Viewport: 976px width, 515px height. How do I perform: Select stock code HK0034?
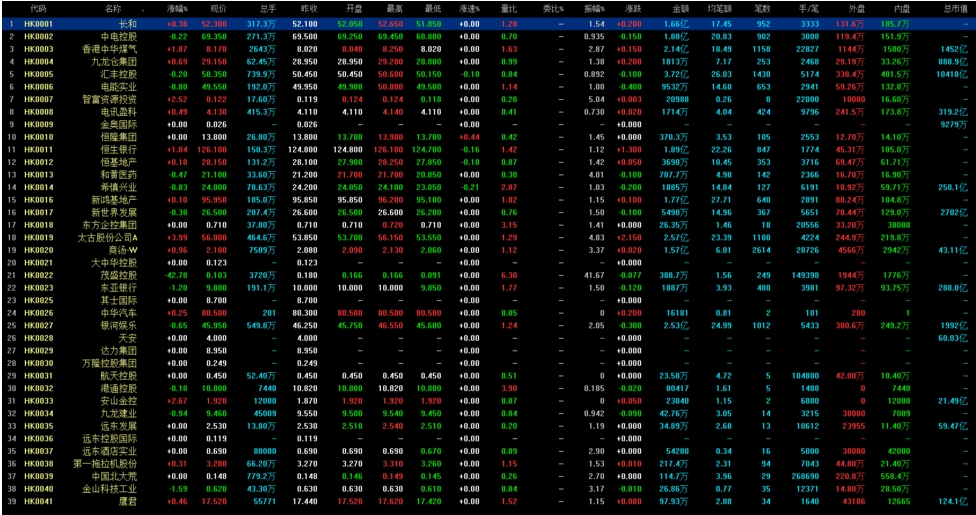coord(39,413)
